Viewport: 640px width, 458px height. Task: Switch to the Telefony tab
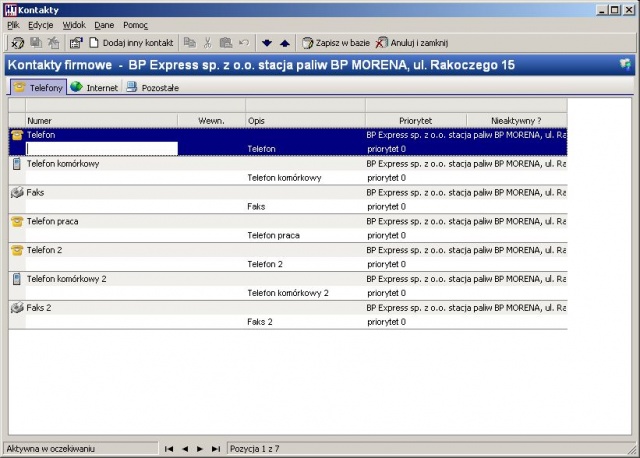click(38, 87)
